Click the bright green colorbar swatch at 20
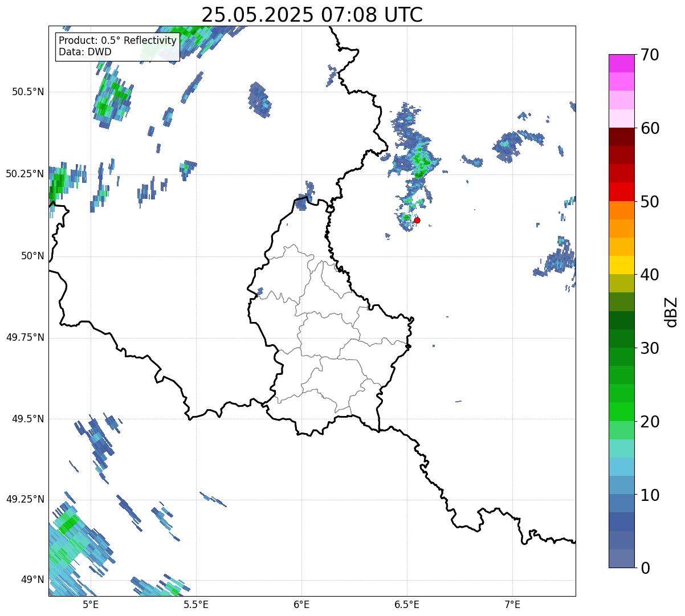685x616 pixels. click(x=621, y=412)
